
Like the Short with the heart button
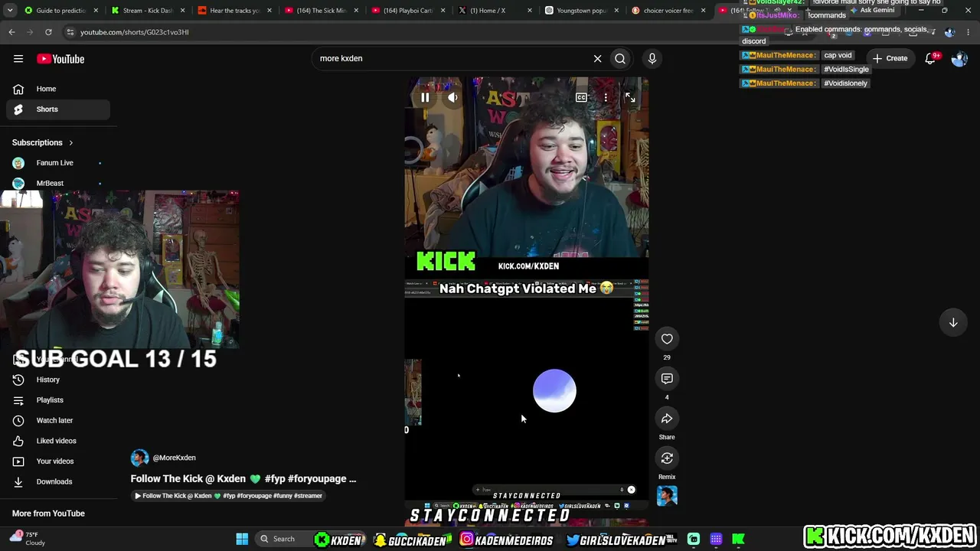tap(667, 339)
